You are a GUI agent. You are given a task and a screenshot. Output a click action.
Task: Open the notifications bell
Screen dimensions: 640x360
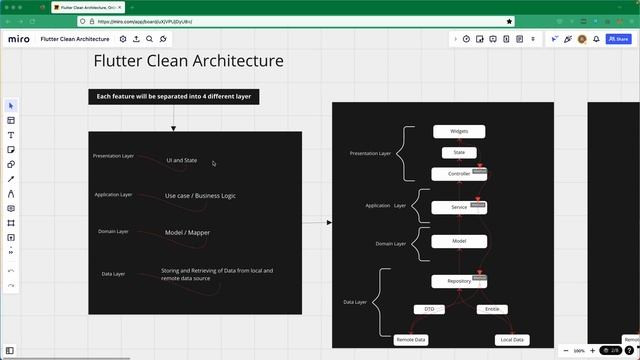[x=596, y=39]
